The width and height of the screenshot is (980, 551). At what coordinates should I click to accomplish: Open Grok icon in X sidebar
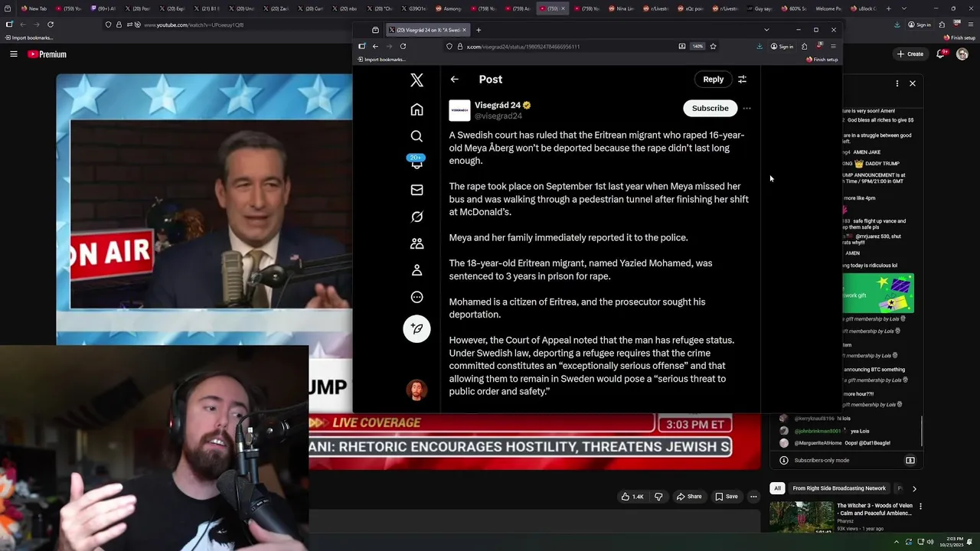click(x=416, y=217)
